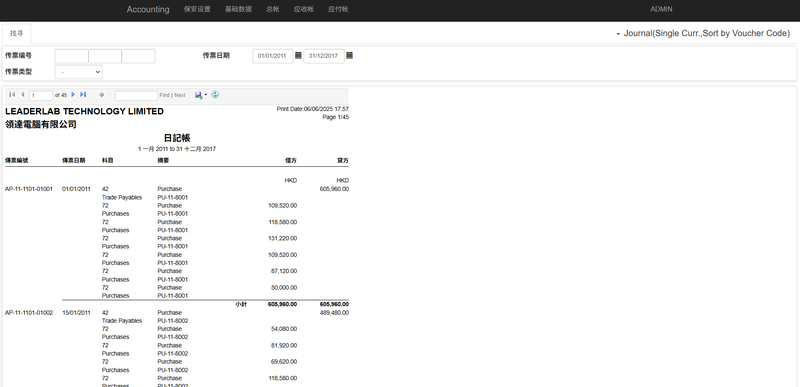Go to previous report page

[22, 94]
